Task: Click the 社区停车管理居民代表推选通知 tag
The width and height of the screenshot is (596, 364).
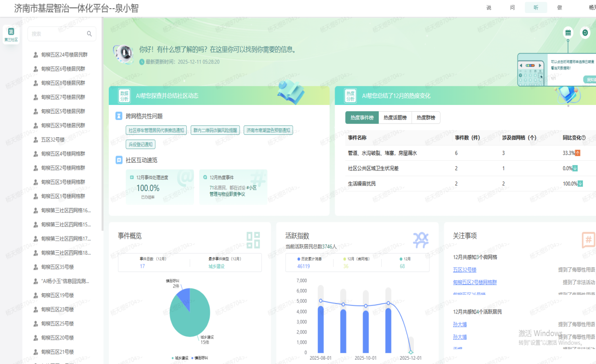Action: point(156,130)
